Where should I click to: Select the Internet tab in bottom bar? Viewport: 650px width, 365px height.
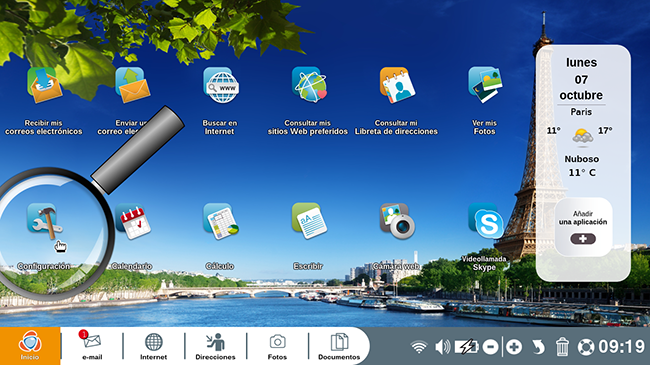(x=153, y=346)
